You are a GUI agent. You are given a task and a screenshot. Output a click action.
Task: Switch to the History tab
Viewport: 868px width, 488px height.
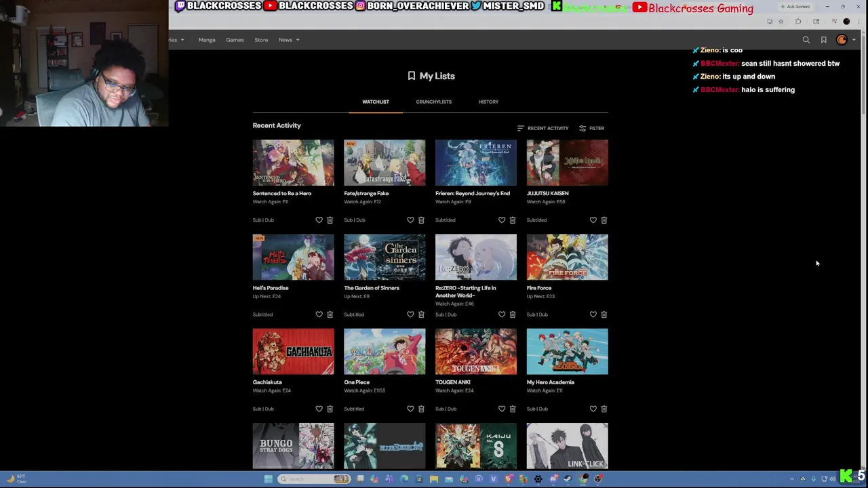point(488,102)
